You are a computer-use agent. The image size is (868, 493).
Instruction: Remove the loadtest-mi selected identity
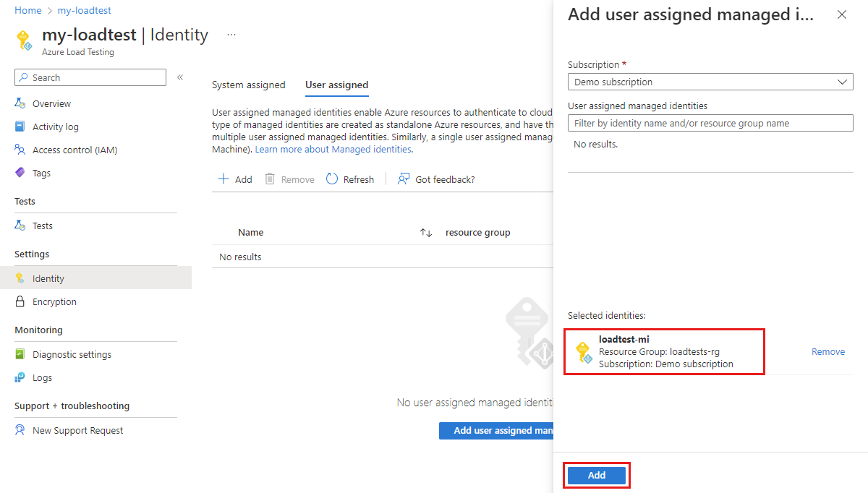pos(827,351)
